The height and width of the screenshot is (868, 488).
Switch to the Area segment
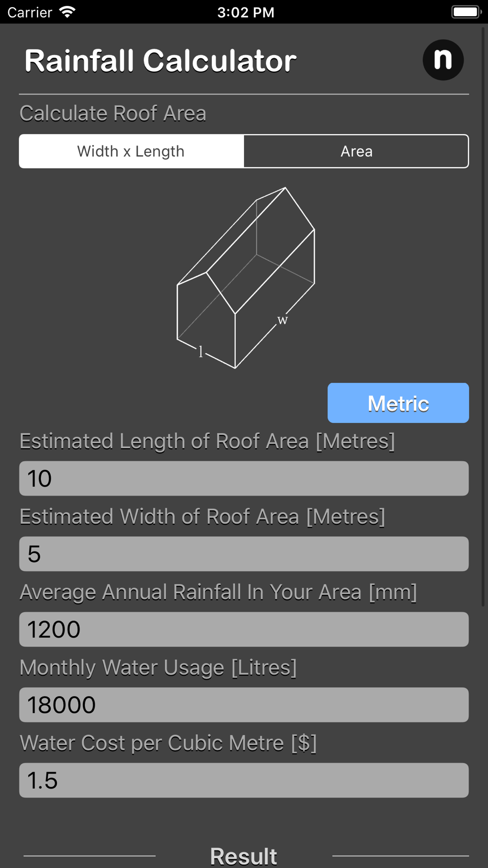click(x=356, y=151)
